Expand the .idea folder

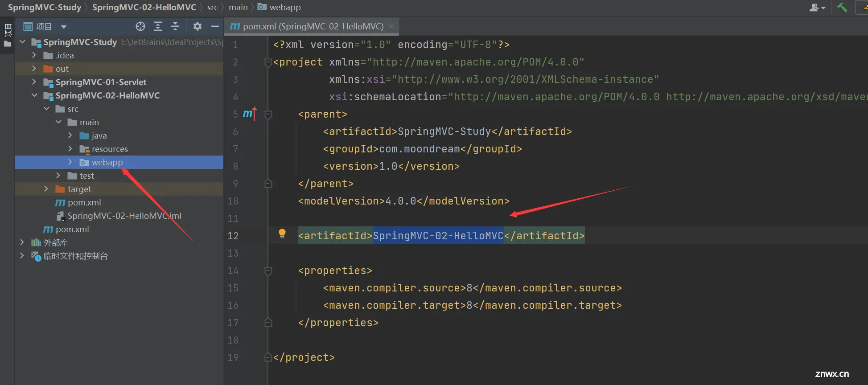click(x=34, y=55)
